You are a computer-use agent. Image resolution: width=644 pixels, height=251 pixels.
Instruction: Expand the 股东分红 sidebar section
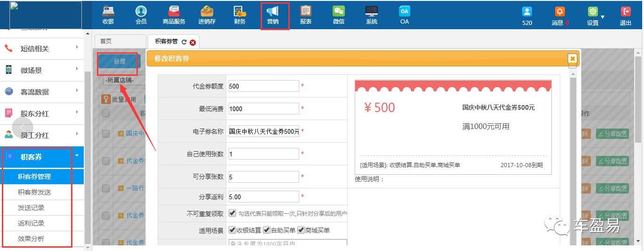point(42,113)
